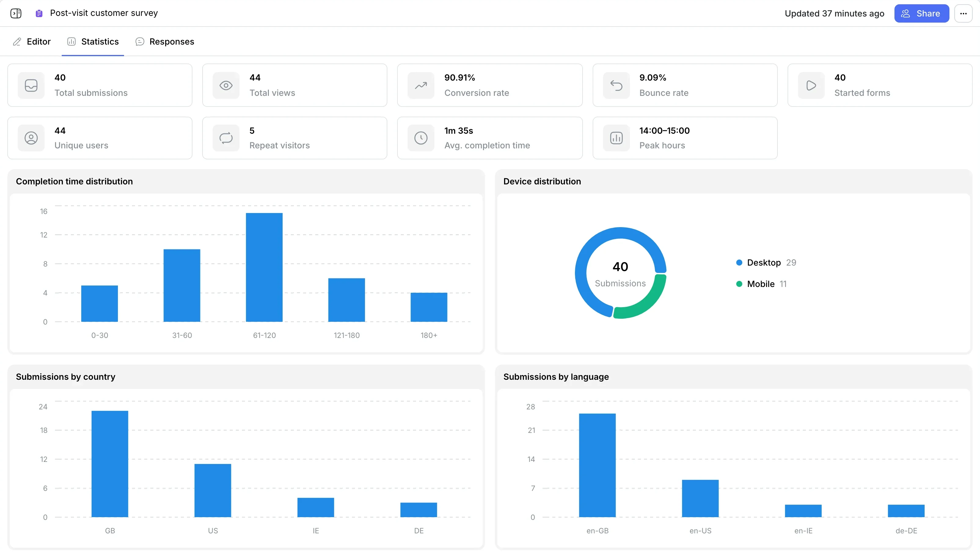Click the Peak hours bar-chart icon

click(x=616, y=138)
